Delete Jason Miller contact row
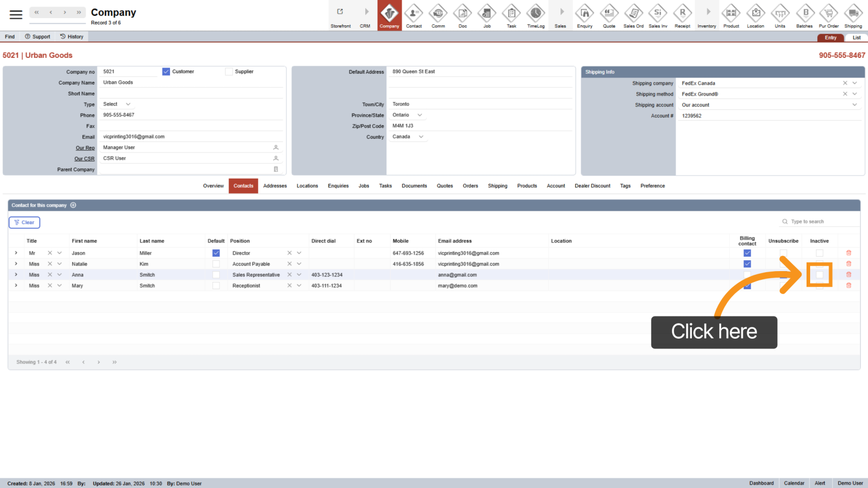The width and height of the screenshot is (868, 488). [848, 253]
